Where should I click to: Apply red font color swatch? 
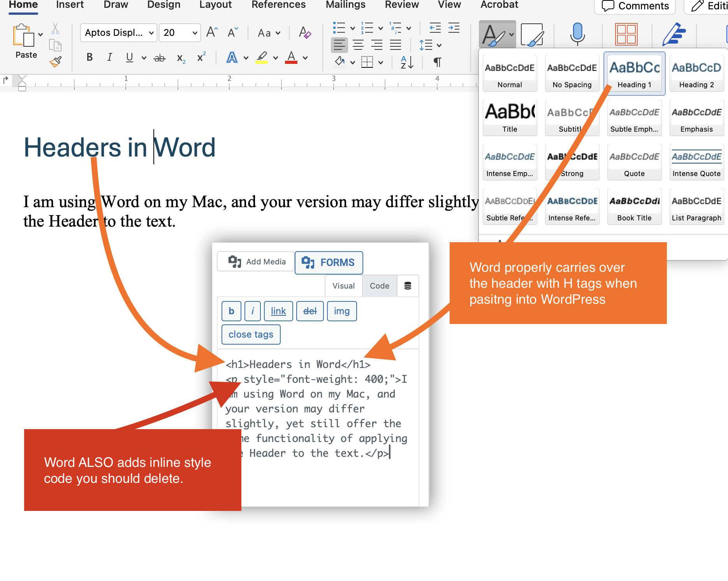pos(291,58)
